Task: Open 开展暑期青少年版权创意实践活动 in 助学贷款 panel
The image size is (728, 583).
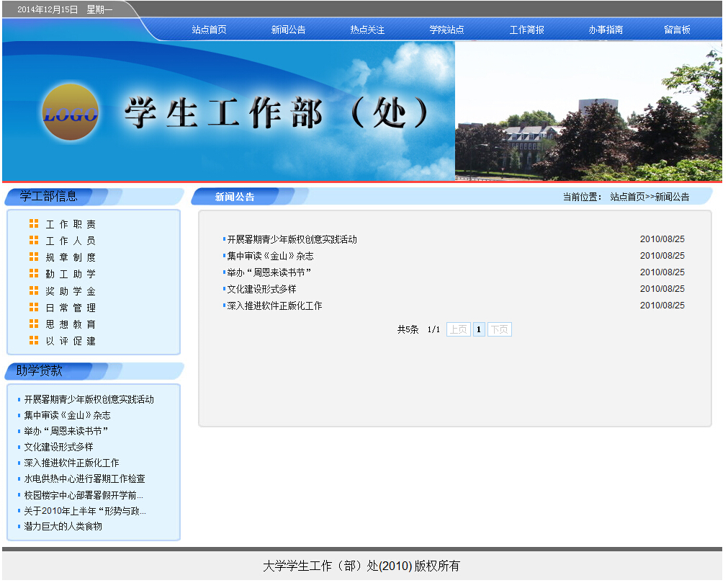Action: pos(89,399)
